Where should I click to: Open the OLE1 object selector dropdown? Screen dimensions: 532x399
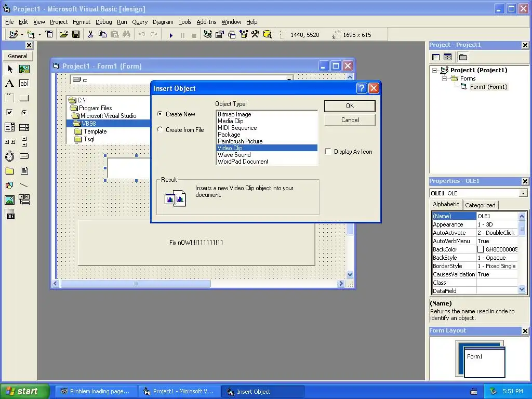(x=524, y=193)
